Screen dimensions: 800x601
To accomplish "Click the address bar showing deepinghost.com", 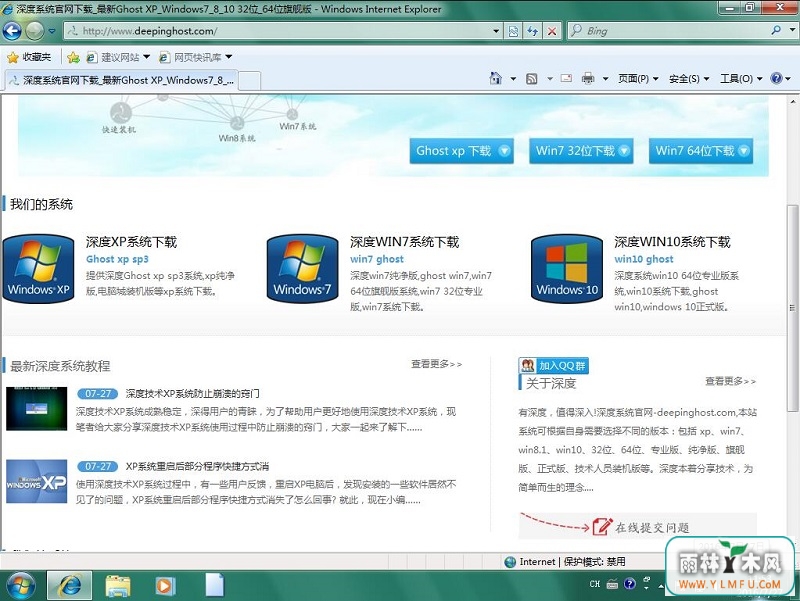I will (278, 31).
